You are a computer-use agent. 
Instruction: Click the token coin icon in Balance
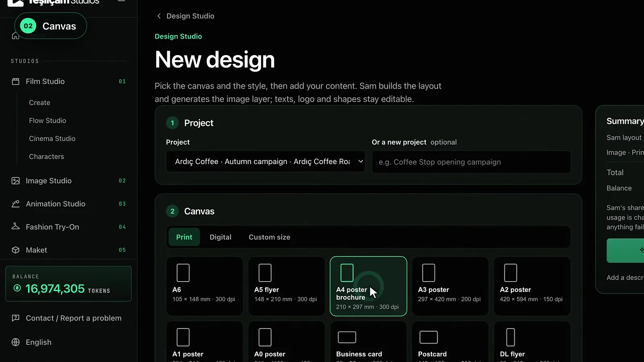pyautogui.click(x=17, y=288)
